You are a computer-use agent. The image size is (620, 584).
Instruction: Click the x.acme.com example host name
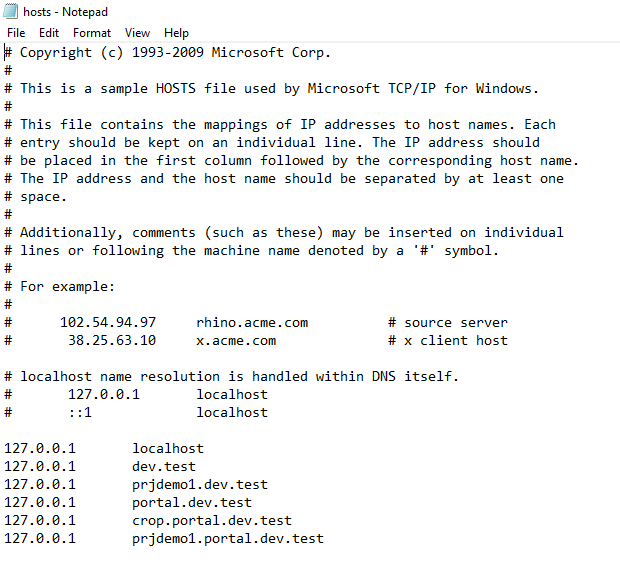point(236,340)
